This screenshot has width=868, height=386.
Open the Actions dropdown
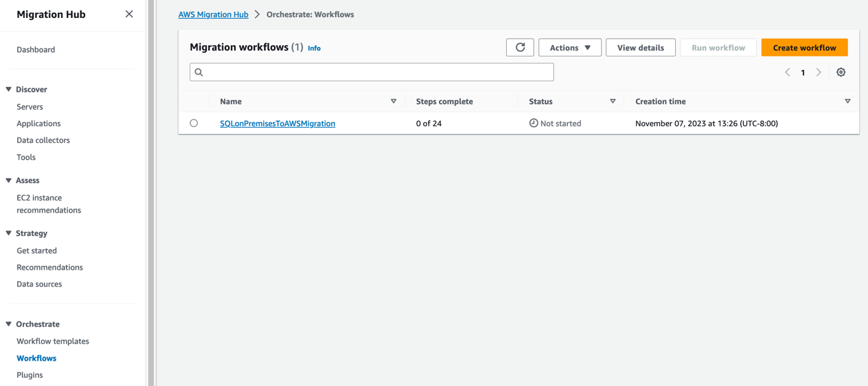tap(570, 47)
